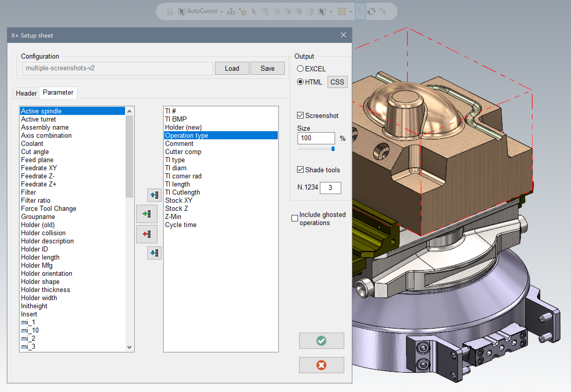Click the AutoCursor icon in selection bar
Viewport: 571px width, 392px height.
coord(182,11)
